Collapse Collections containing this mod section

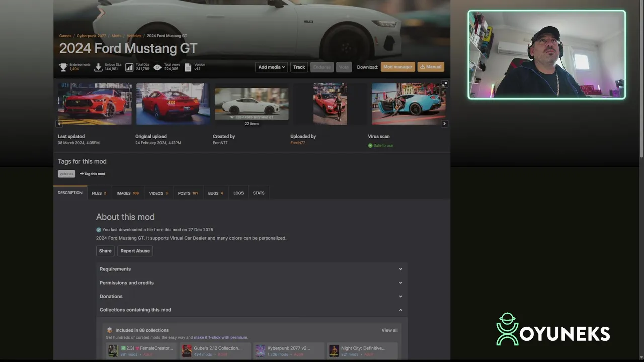(252, 310)
